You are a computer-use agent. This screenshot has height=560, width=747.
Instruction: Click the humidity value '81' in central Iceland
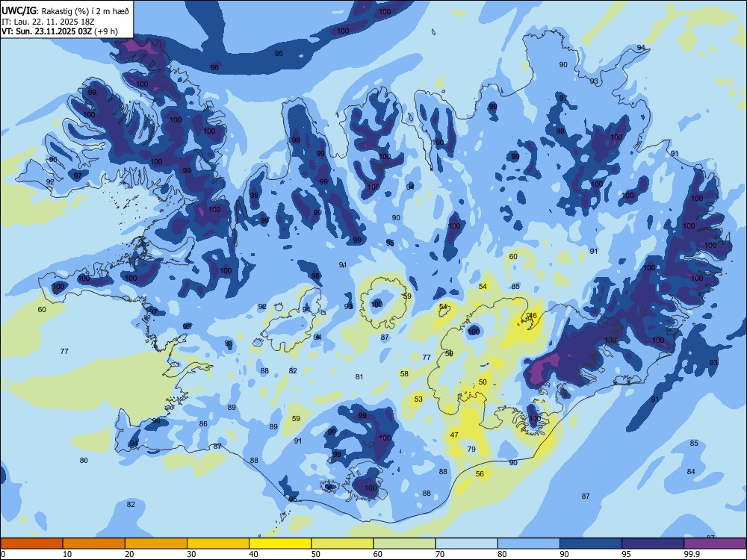(x=359, y=376)
